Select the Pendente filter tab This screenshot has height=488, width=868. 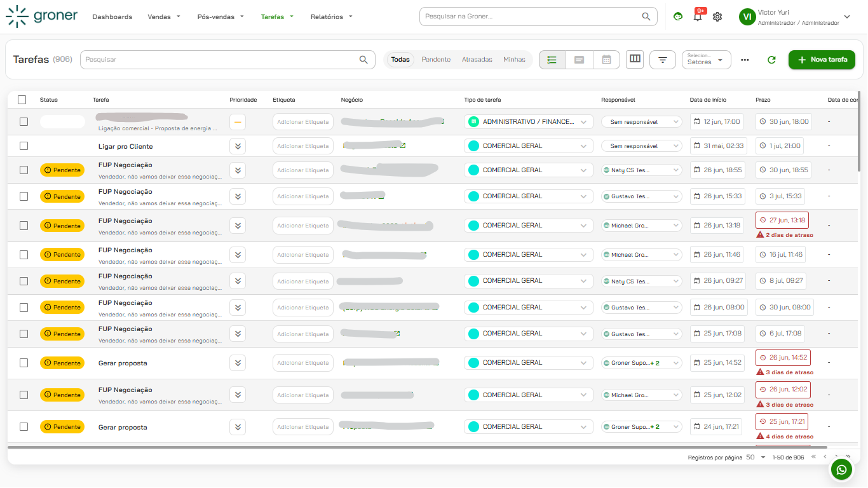point(436,60)
